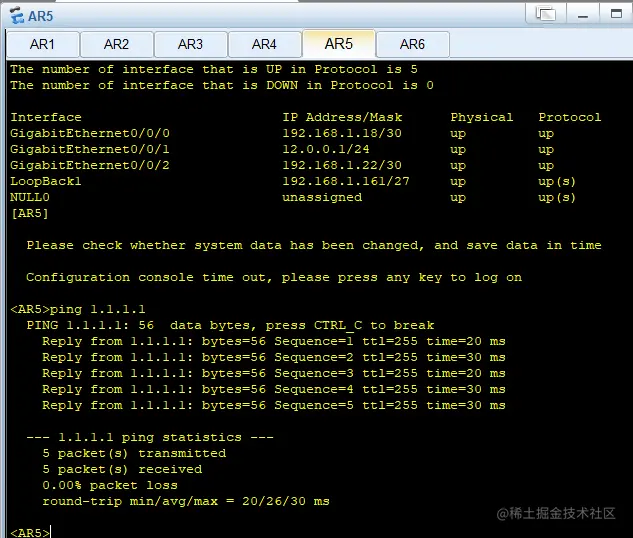Click the detach window icon in title bar
633x538 pixels.
(x=545, y=14)
